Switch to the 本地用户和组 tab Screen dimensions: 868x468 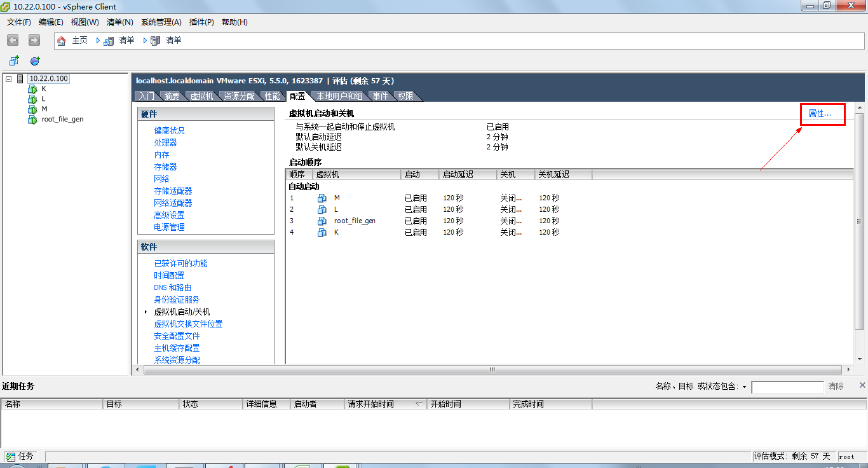pos(339,96)
